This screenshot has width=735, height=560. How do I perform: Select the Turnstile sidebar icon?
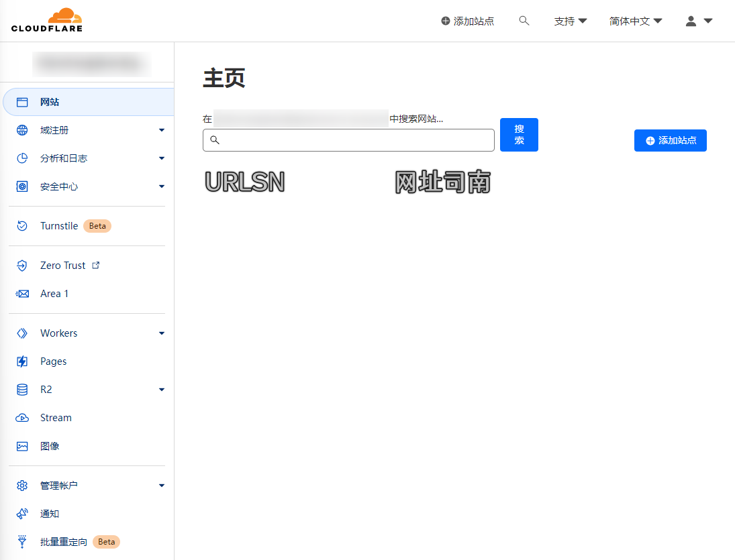(21, 226)
